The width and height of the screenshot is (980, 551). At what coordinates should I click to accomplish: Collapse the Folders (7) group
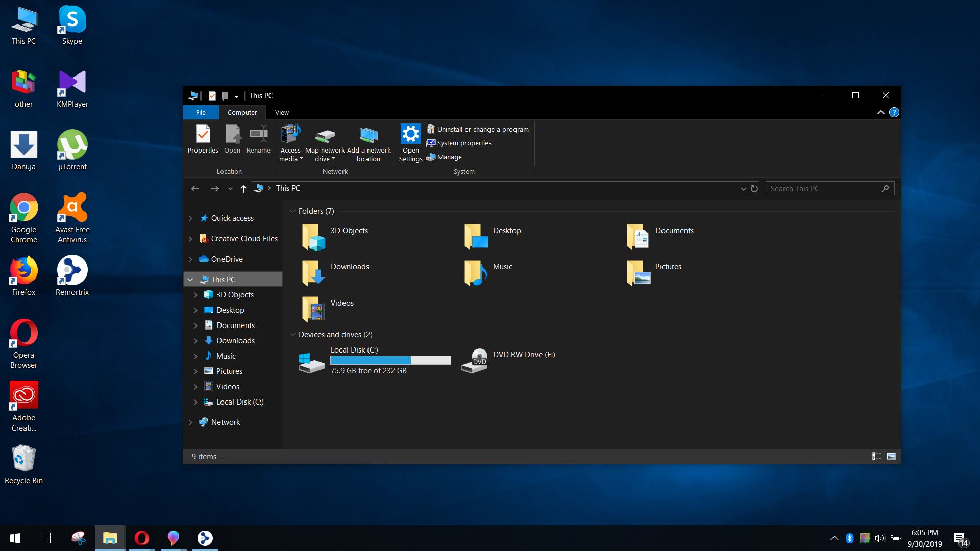tap(292, 211)
